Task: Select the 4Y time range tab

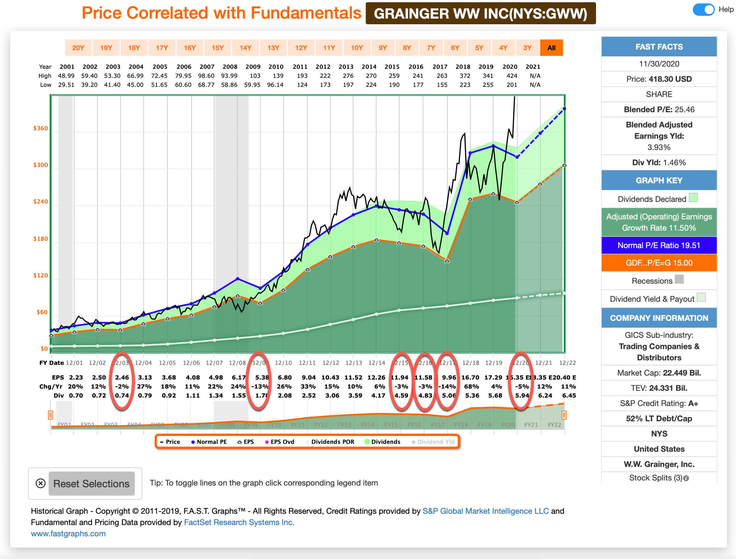Action: point(503,48)
